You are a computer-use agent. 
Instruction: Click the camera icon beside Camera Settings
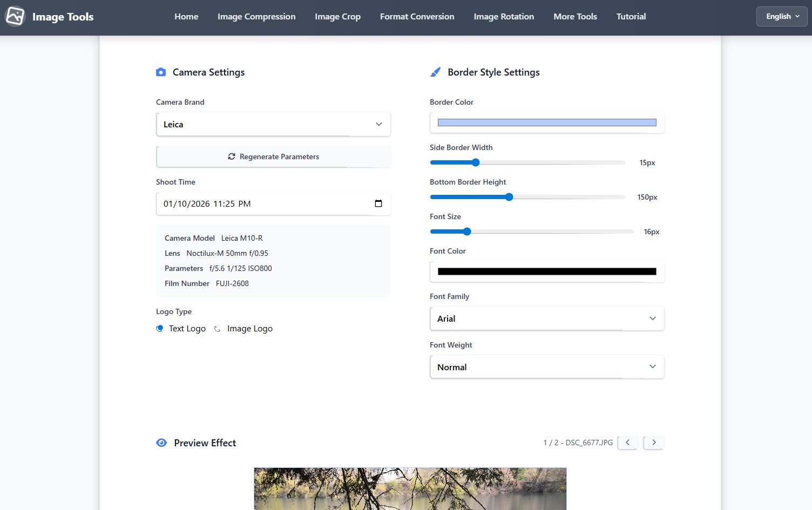[161, 72]
